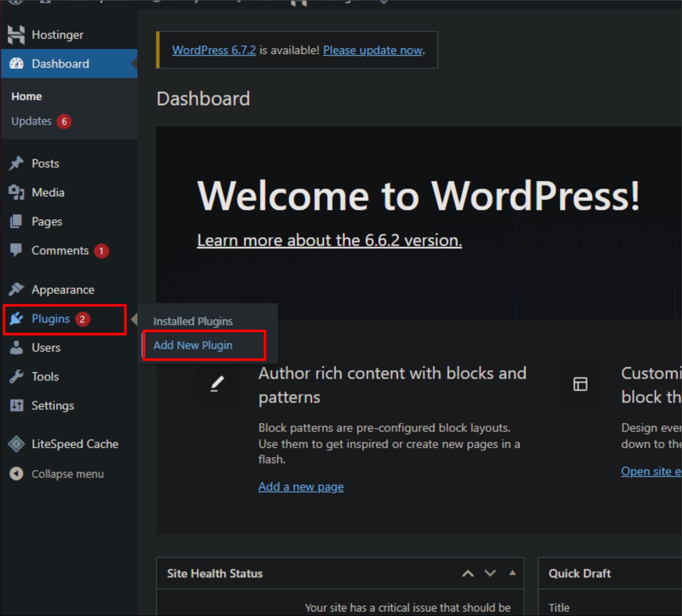Open Home under Dashboard
The height and width of the screenshot is (616, 682).
click(27, 96)
